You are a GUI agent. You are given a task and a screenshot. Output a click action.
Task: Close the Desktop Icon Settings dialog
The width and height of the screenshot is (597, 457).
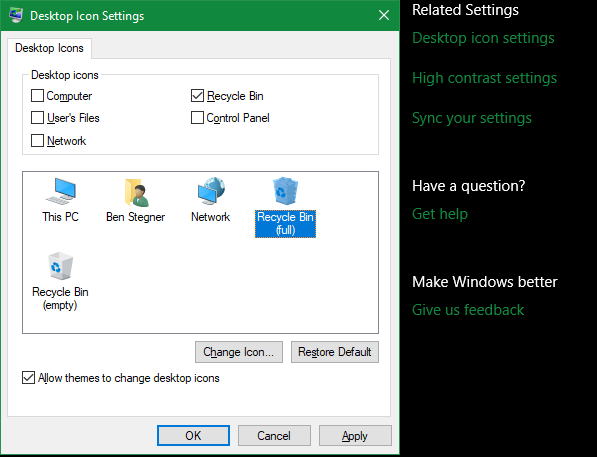coord(384,15)
